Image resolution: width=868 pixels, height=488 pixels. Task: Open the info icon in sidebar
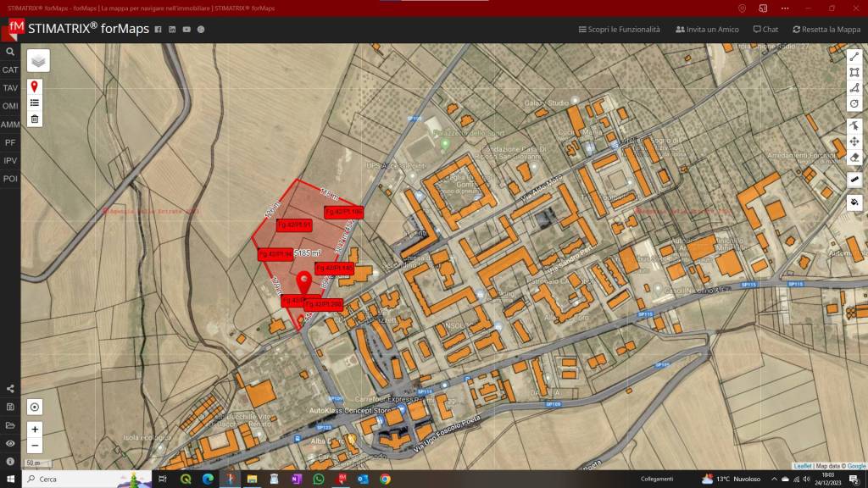click(x=10, y=461)
